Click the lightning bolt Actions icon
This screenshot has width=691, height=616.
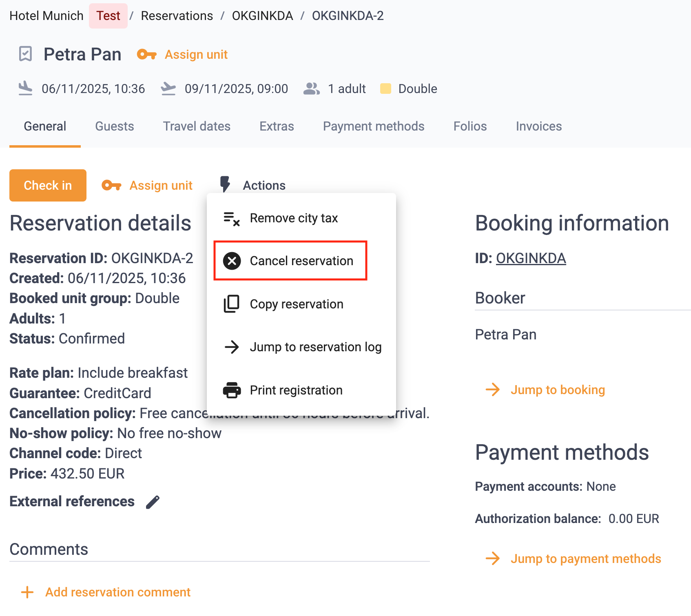225,184
